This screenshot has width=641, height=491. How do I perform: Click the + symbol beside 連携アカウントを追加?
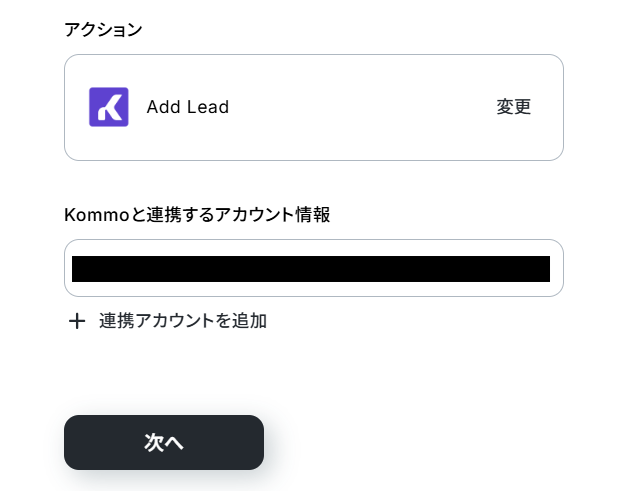tap(77, 321)
